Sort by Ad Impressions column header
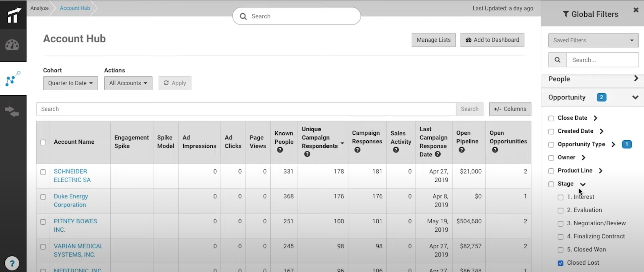 pyautogui.click(x=199, y=142)
